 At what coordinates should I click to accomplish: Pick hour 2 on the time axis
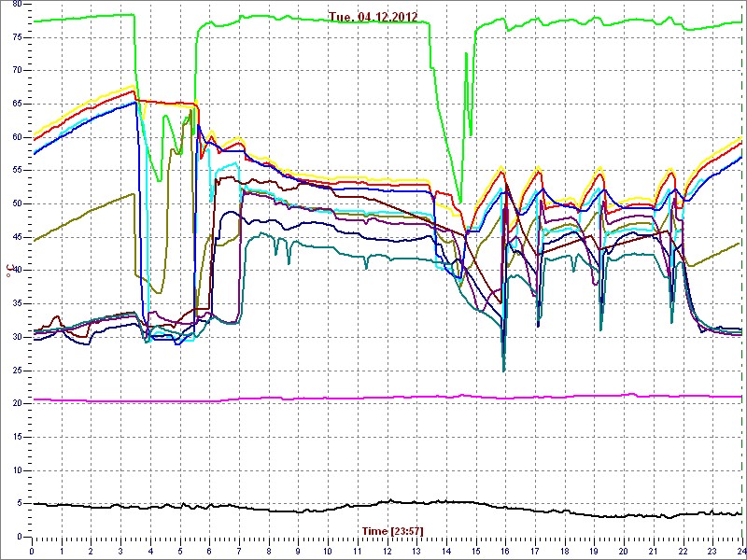(x=91, y=552)
